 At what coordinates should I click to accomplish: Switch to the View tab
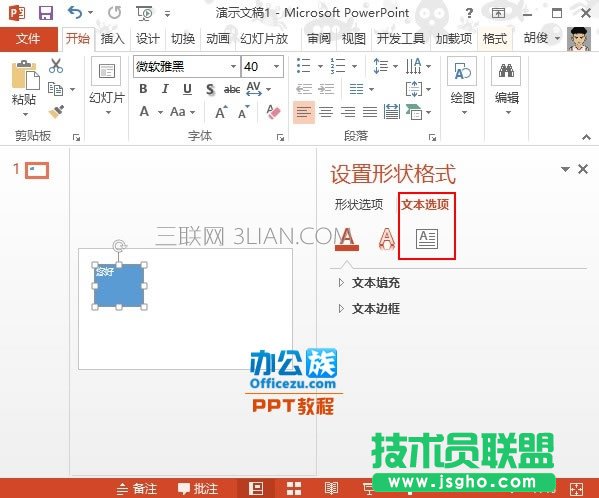(x=353, y=39)
